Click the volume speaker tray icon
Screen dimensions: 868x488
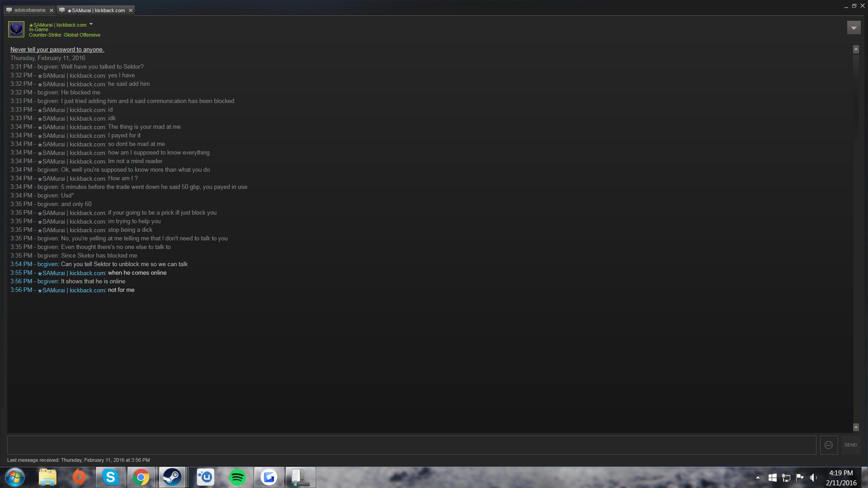tap(813, 478)
